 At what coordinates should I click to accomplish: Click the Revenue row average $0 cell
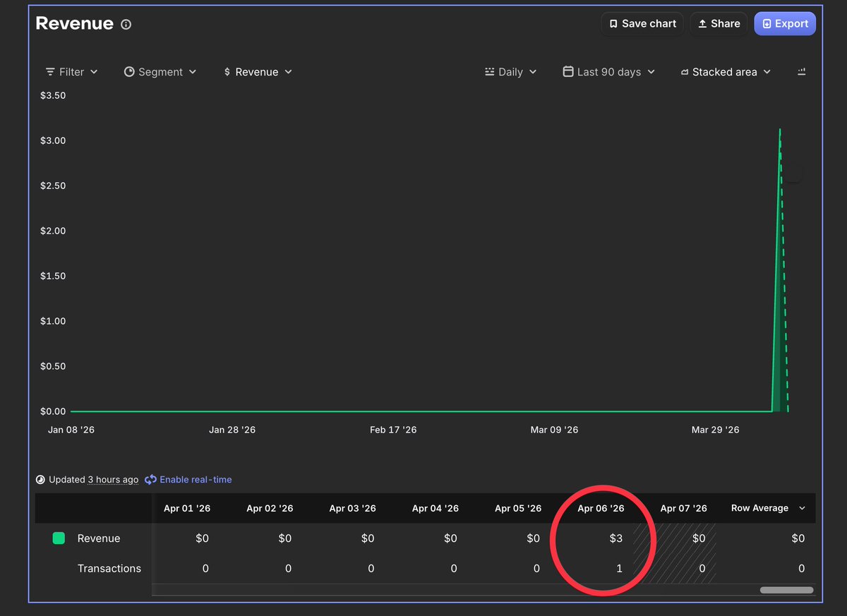click(798, 538)
